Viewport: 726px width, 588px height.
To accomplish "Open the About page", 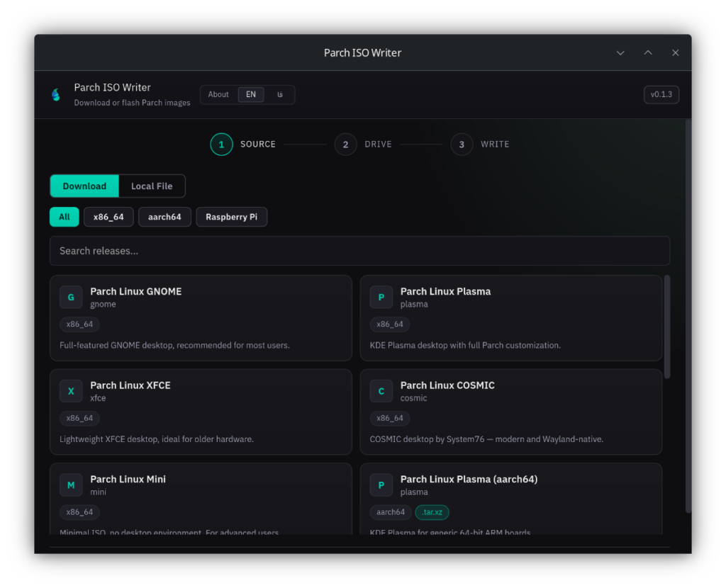I will 218,94.
